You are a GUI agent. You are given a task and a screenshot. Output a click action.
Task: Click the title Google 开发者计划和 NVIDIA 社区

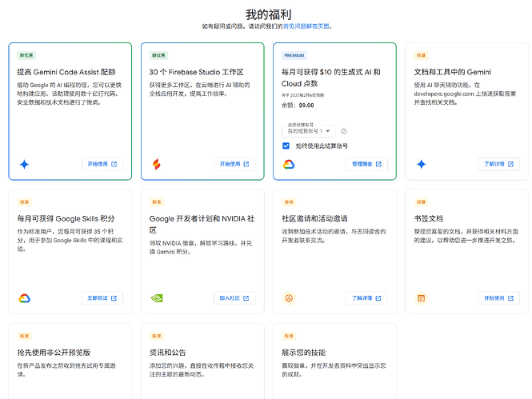pyautogui.click(x=202, y=224)
